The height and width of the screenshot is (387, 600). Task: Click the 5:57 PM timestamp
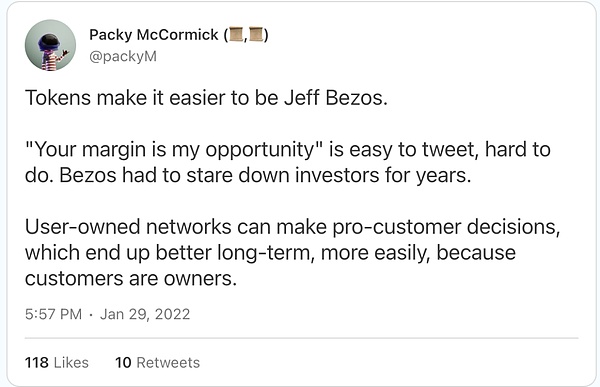(x=53, y=314)
